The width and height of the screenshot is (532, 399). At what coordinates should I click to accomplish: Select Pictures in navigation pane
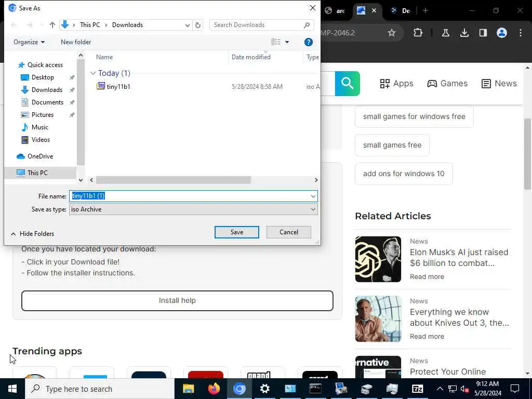coord(43,115)
